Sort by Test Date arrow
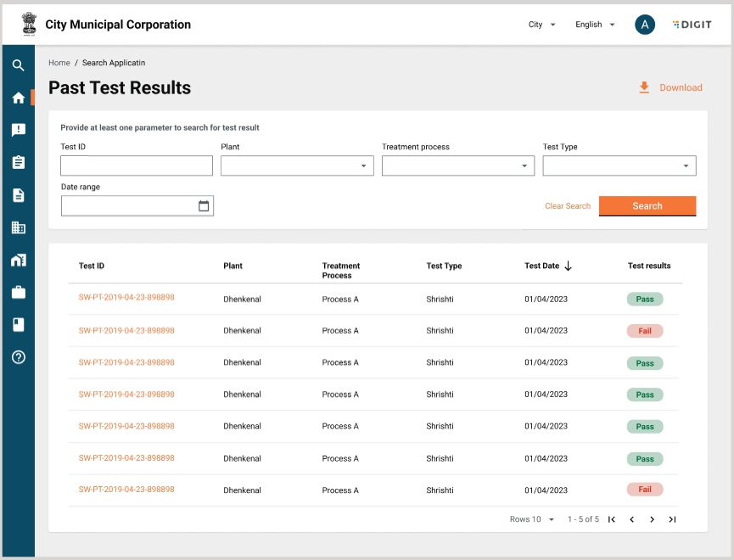 coord(568,266)
